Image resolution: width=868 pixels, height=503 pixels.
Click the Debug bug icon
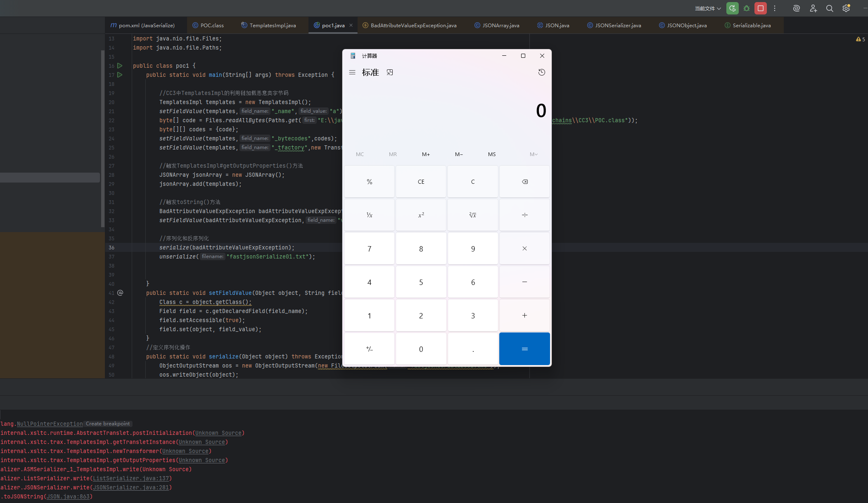(747, 8)
